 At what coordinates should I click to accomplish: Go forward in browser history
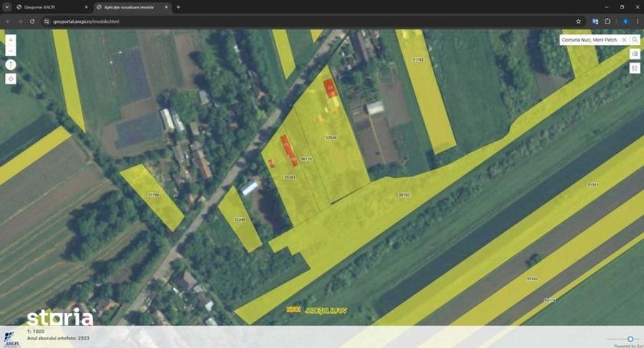coord(20,21)
